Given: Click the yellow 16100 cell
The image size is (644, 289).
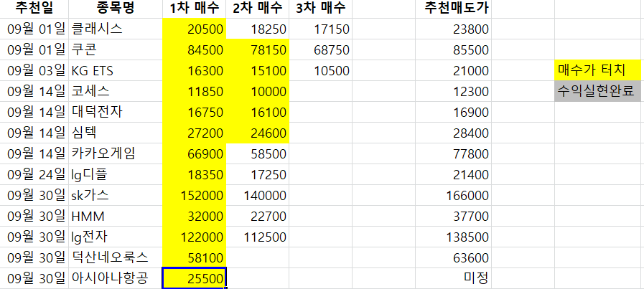Looking at the screenshot, I should [x=258, y=112].
